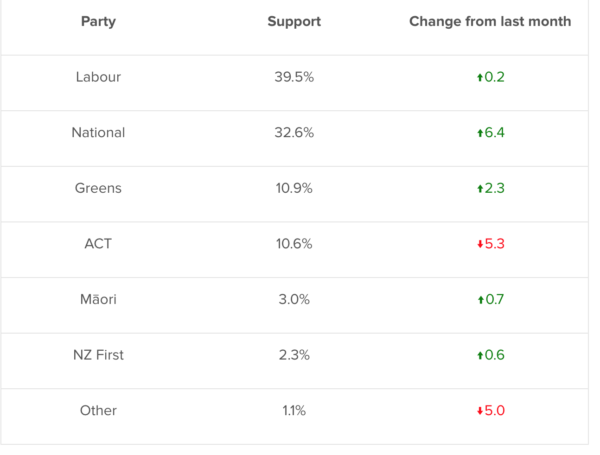Click Labour's 39.5% support value
This screenshot has height=455, width=600.
pos(294,77)
